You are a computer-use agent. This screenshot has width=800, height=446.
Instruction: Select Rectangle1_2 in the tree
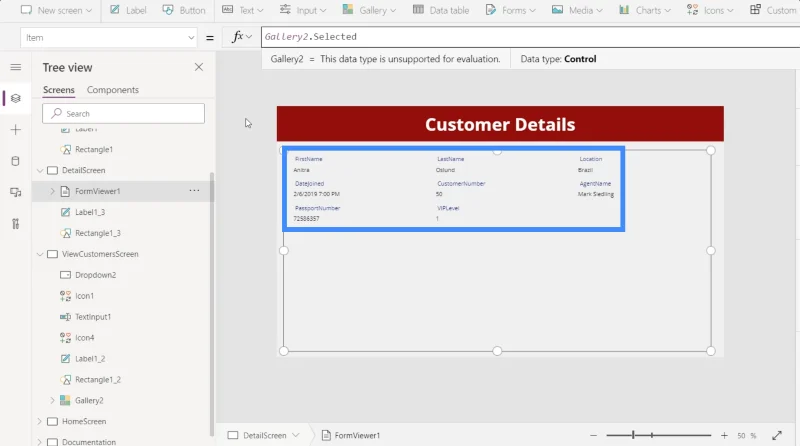tap(98, 380)
